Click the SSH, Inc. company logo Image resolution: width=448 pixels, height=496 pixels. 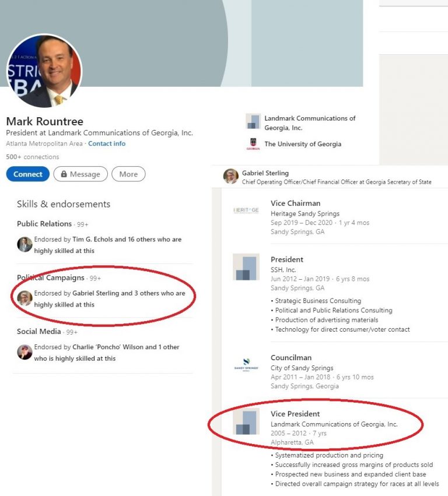point(246,266)
